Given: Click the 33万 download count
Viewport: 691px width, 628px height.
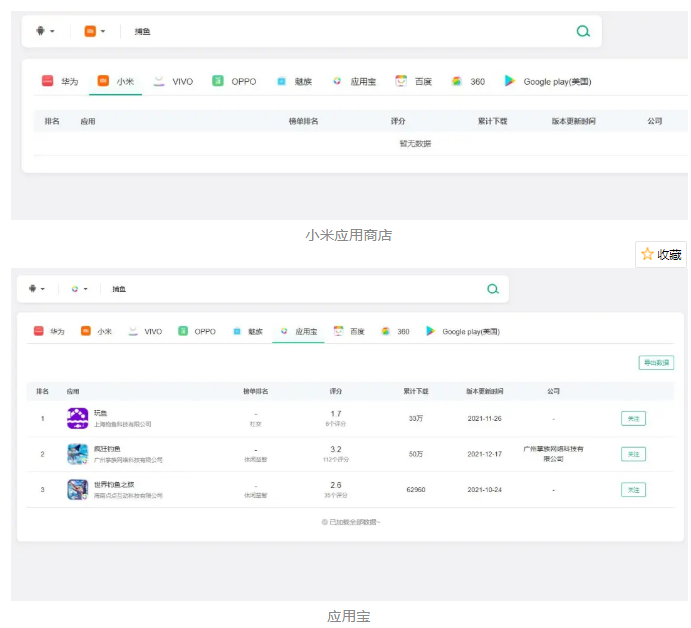Looking at the screenshot, I should 416,418.
